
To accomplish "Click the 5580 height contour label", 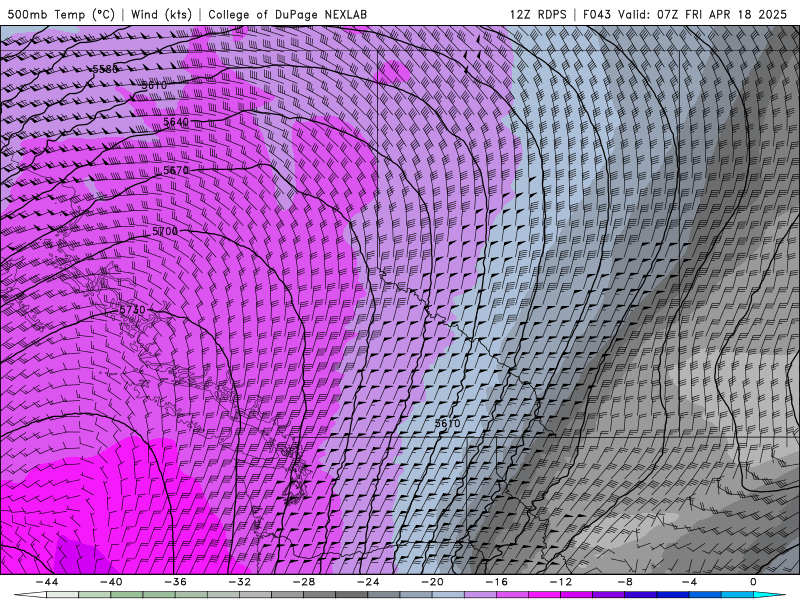I will (106, 69).
